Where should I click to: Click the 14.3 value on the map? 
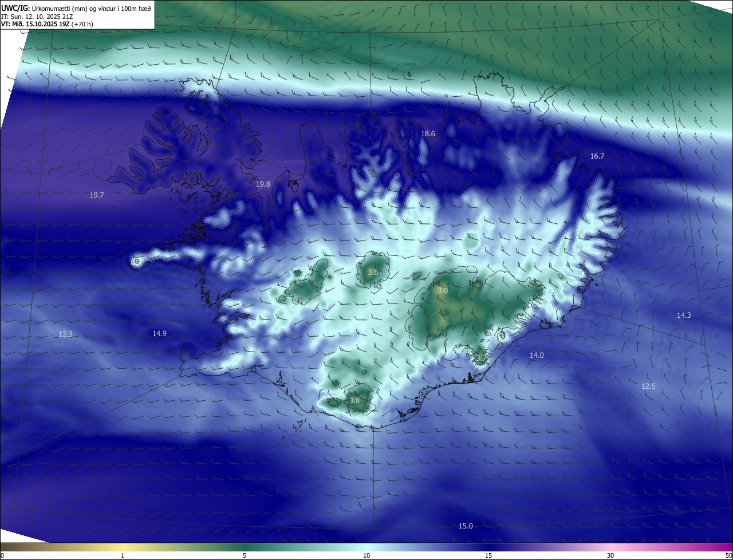tap(684, 315)
